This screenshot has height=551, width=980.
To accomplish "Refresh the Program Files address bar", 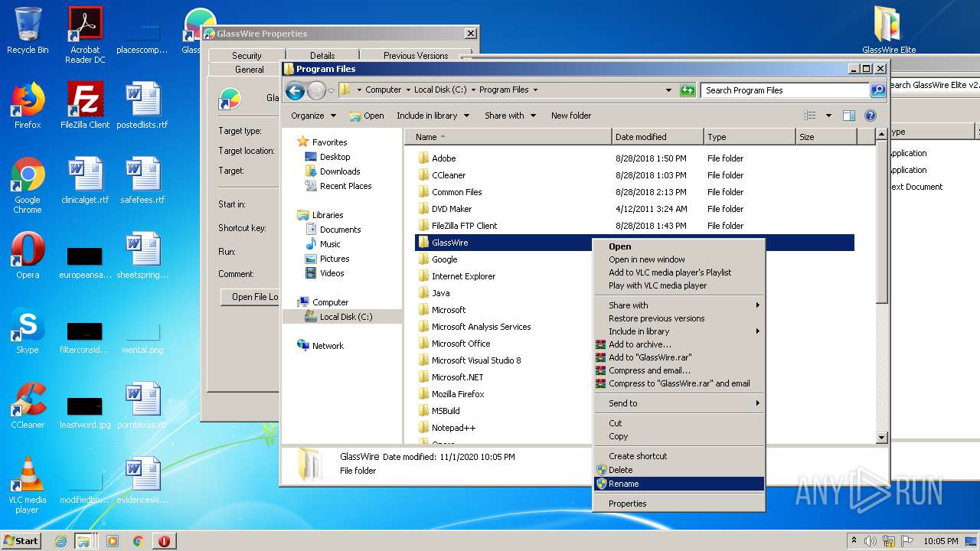I will (x=688, y=90).
